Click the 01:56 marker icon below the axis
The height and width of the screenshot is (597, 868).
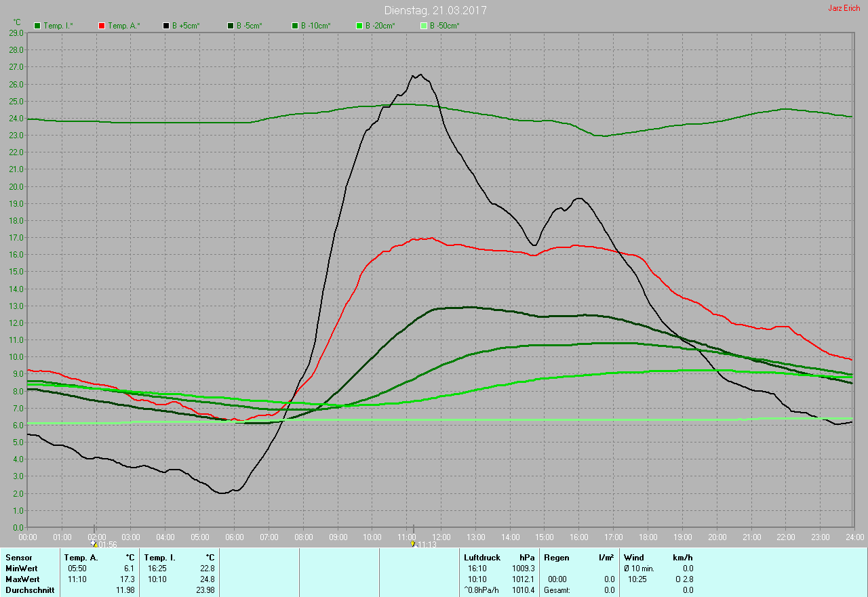click(94, 544)
